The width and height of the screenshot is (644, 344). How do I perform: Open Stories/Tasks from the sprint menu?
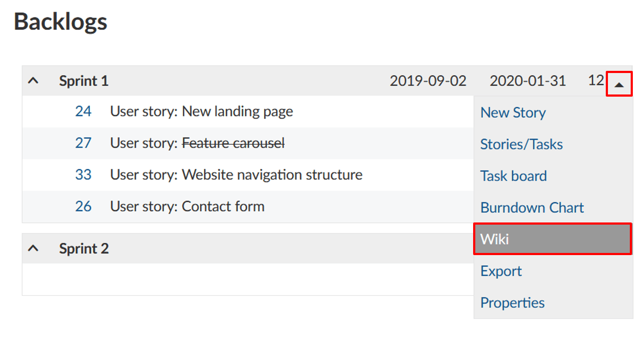coord(521,144)
